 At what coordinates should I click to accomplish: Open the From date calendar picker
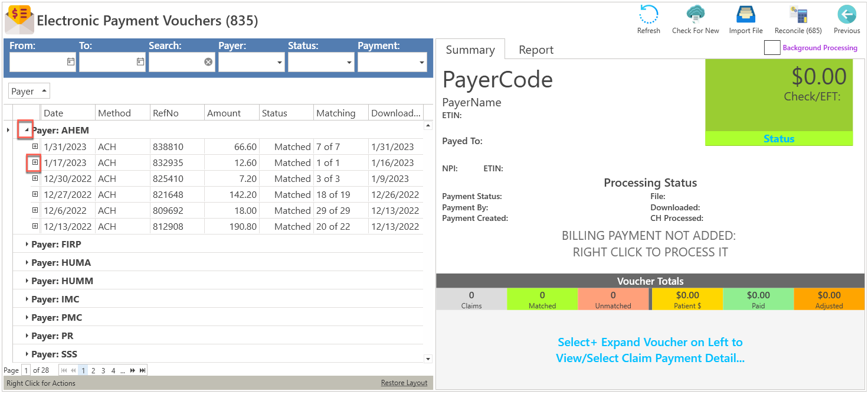[71, 61]
